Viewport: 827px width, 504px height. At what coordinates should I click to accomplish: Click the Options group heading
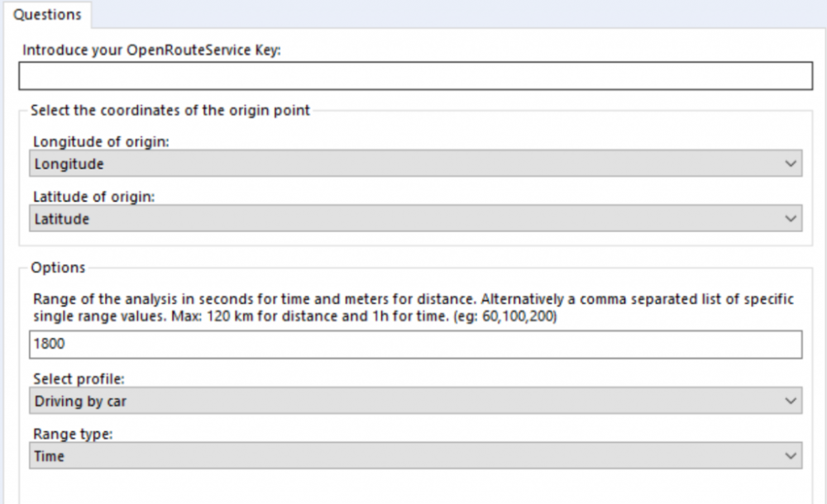[58, 268]
